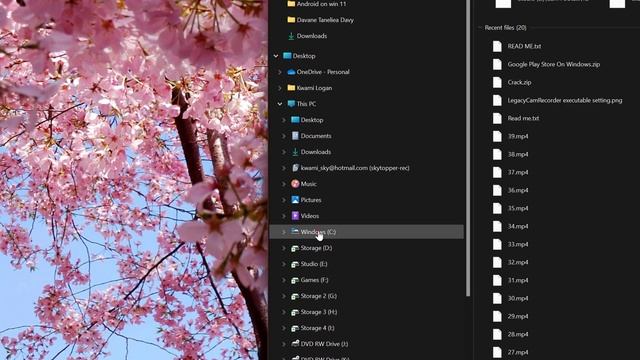Click the navigation pane scrollbar

(468, 148)
